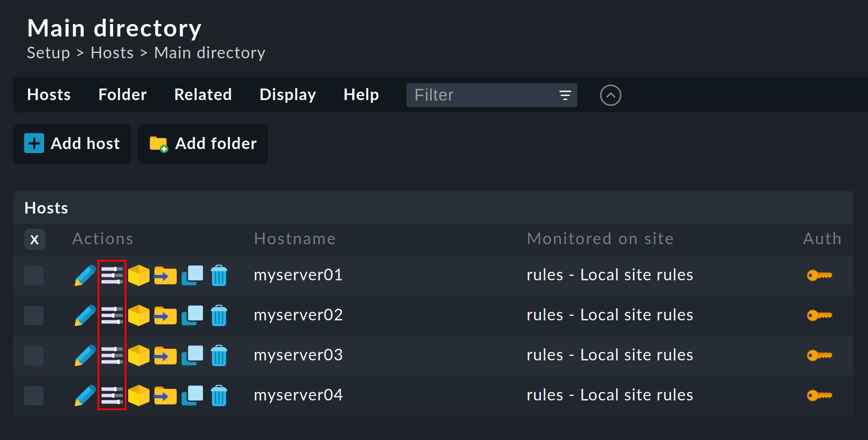
Task: Edit the properties of myserver01 with the pencil icon
Action: click(x=85, y=275)
